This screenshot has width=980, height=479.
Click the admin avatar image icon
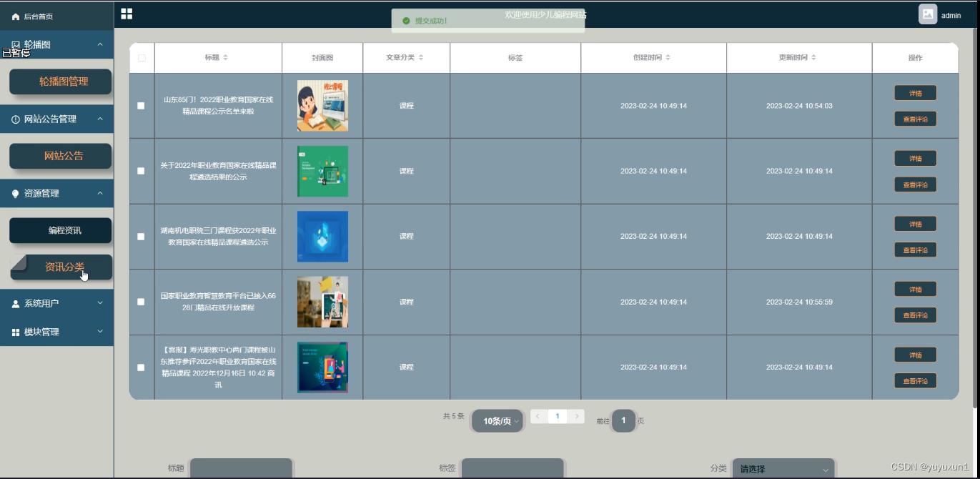(928, 14)
